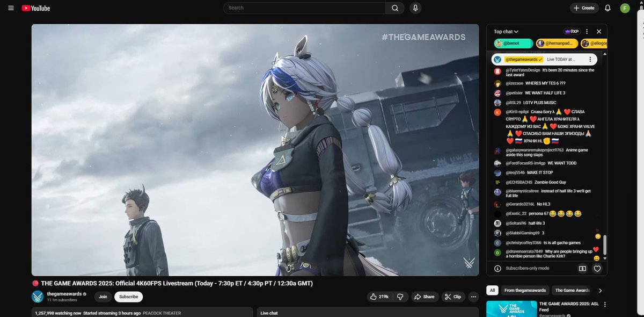644x317 pixels.
Task: Focus the YouTube search field
Action: click(x=304, y=8)
